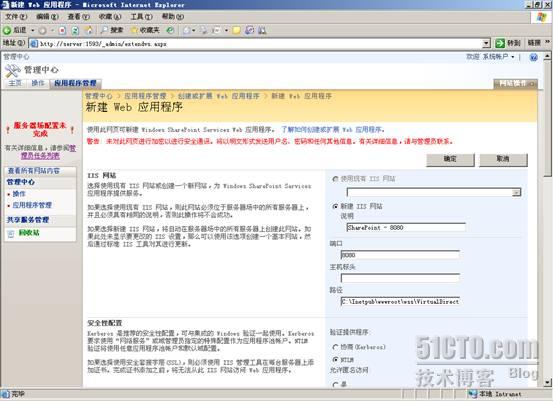Select the NTLM radio button
Image resolution: width=553 pixels, height=401 pixels.
click(335, 360)
